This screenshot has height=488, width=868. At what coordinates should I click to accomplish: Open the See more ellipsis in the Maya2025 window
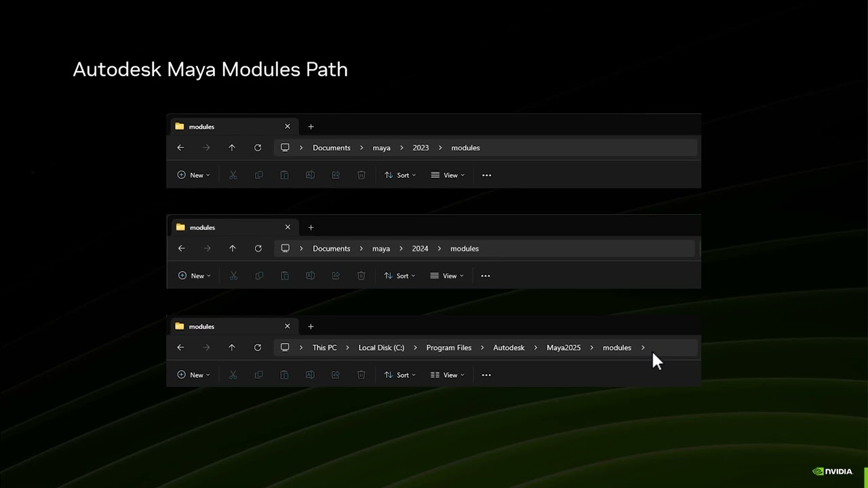tap(486, 375)
